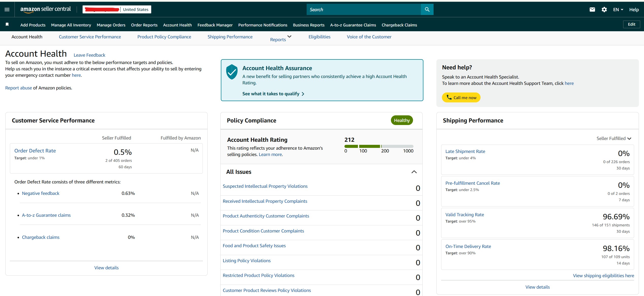Click the See what it takes to qualify link

tap(273, 94)
